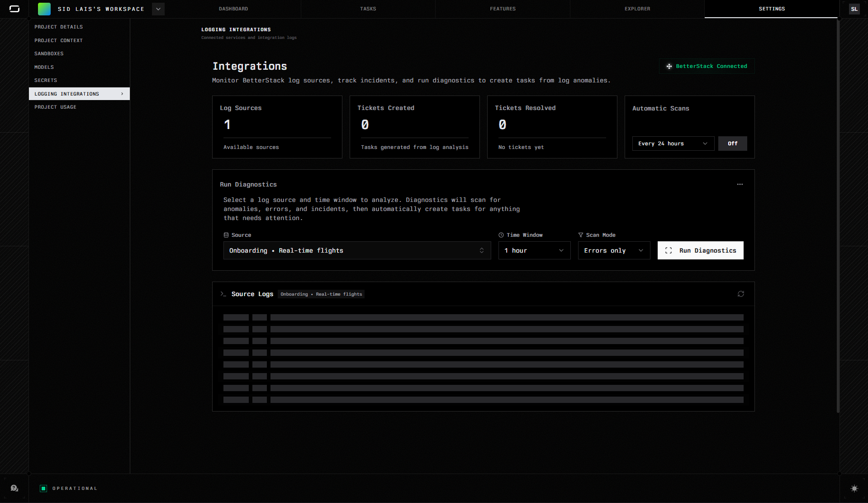Open the SL user avatar menu
The height and width of the screenshot is (503, 868).
pos(854,9)
